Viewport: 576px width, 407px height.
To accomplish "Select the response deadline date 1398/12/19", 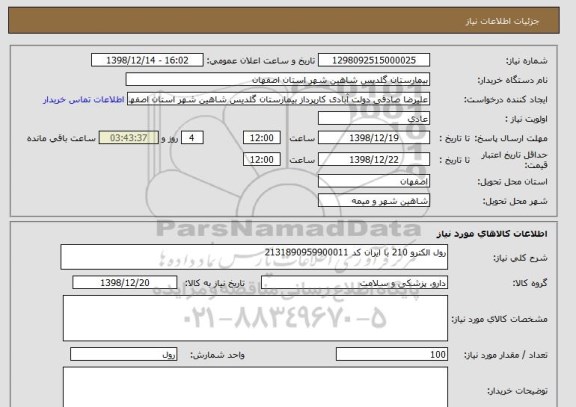I will click(x=374, y=138).
